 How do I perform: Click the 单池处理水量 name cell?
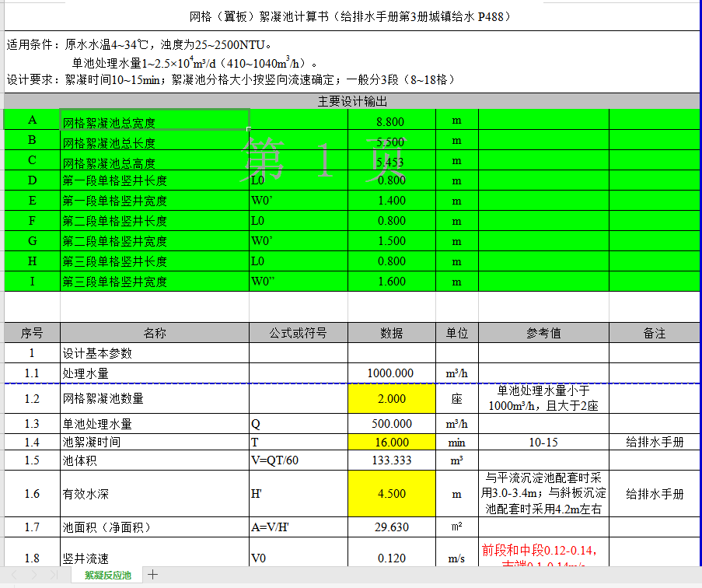tap(155, 424)
